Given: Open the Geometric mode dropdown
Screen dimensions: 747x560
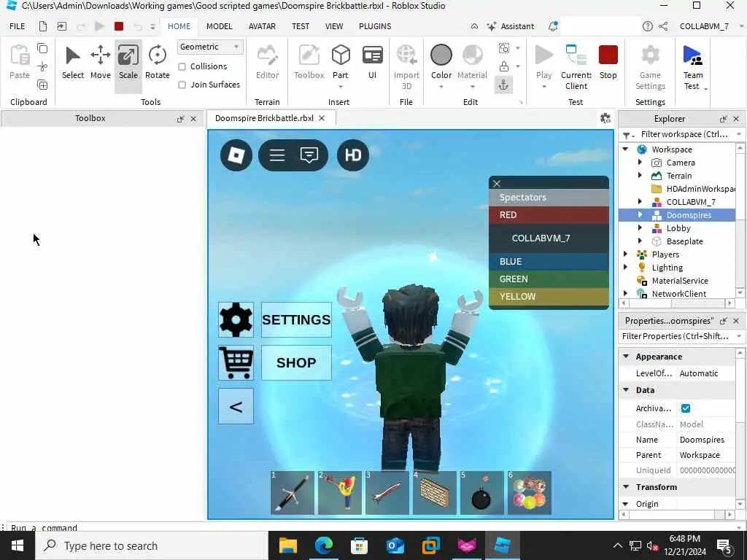Looking at the screenshot, I should tap(210, 47).
